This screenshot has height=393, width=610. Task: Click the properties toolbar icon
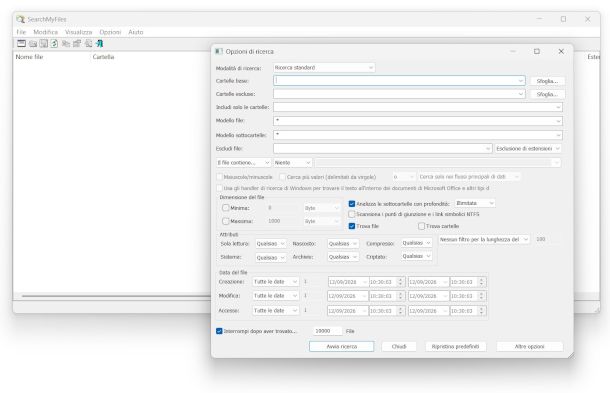pos(77,44)
